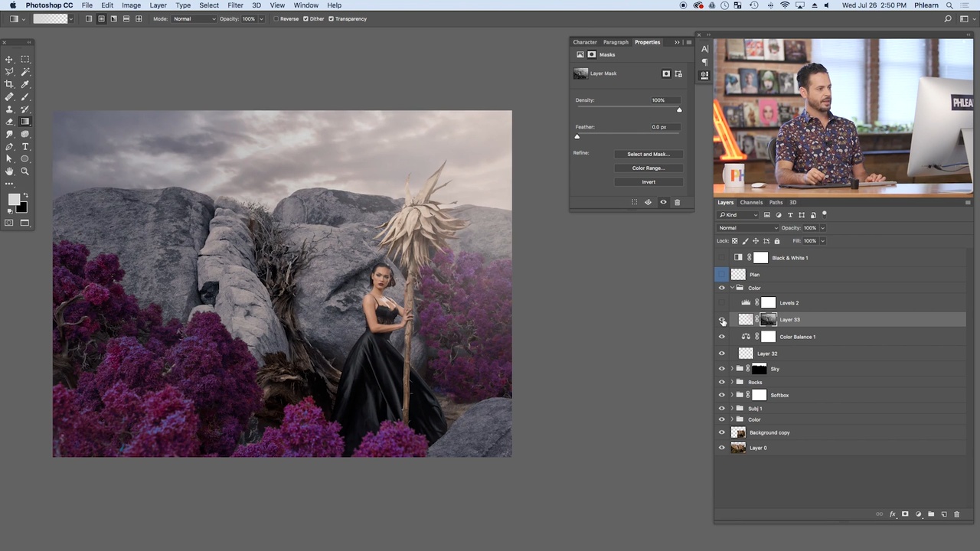Switch to the Channels tab
Screen dimensions: 980x551
751,203
